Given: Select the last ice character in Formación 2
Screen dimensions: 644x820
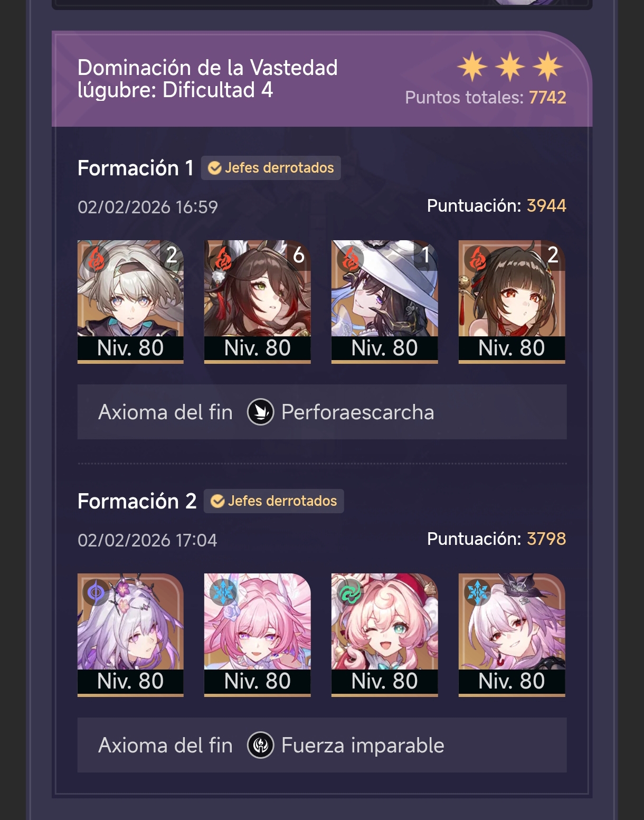Looking at the screenshot, I should tap(512, 635).
